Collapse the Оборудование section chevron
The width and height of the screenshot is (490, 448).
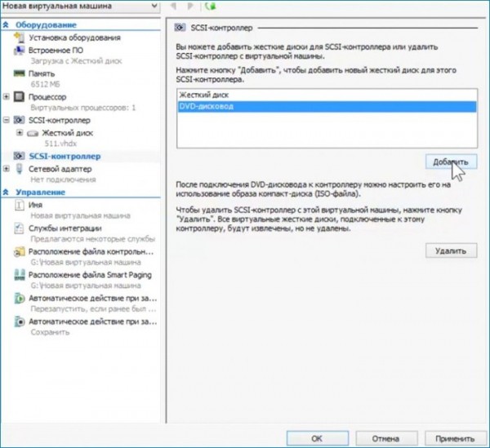6,25
